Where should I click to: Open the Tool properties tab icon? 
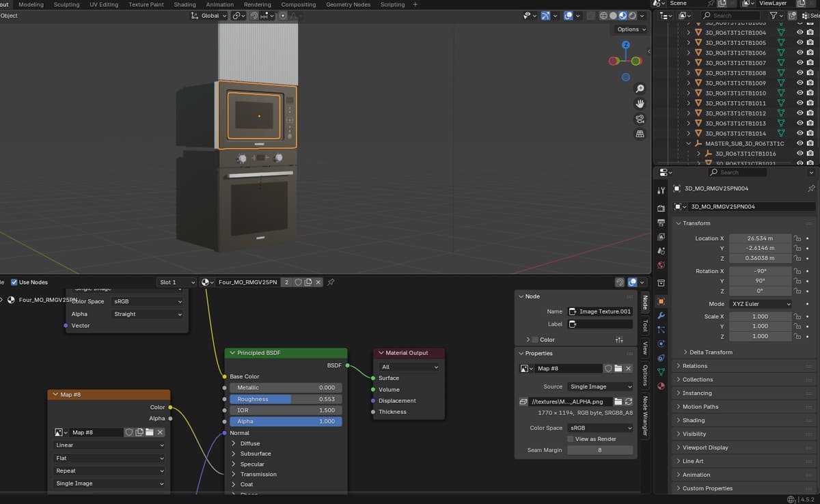click(661, 191)
